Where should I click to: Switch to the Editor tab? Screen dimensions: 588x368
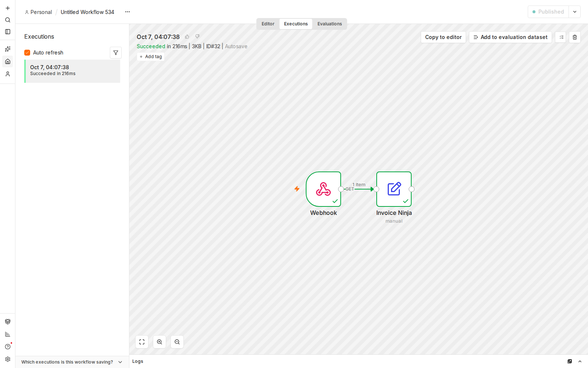(268, 24)
